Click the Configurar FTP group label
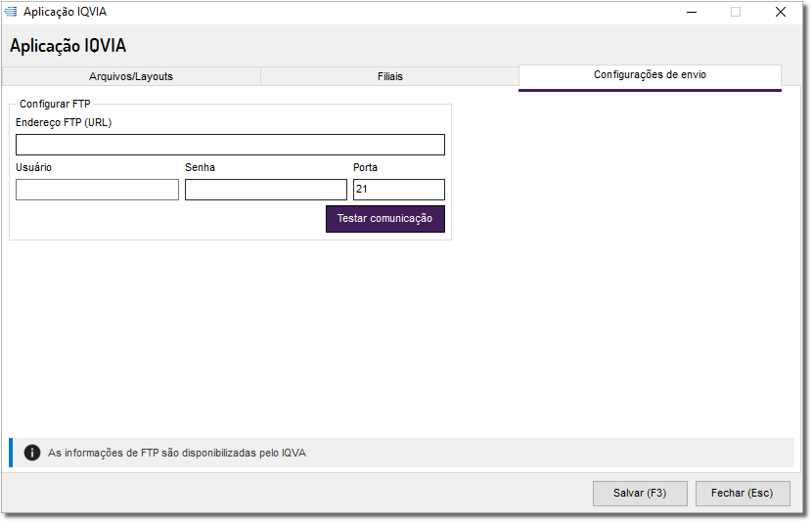The width and height of the screenshot is (812, 522). tap(55, 104)
